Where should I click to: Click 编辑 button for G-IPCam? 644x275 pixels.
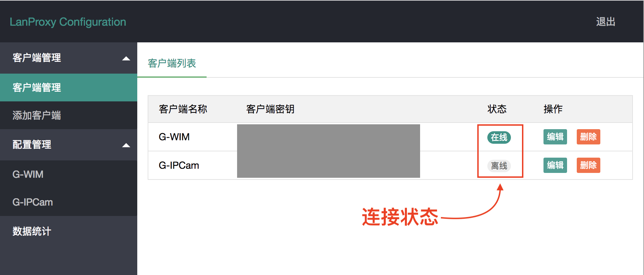pyautogui.click(x=555, y=165)
